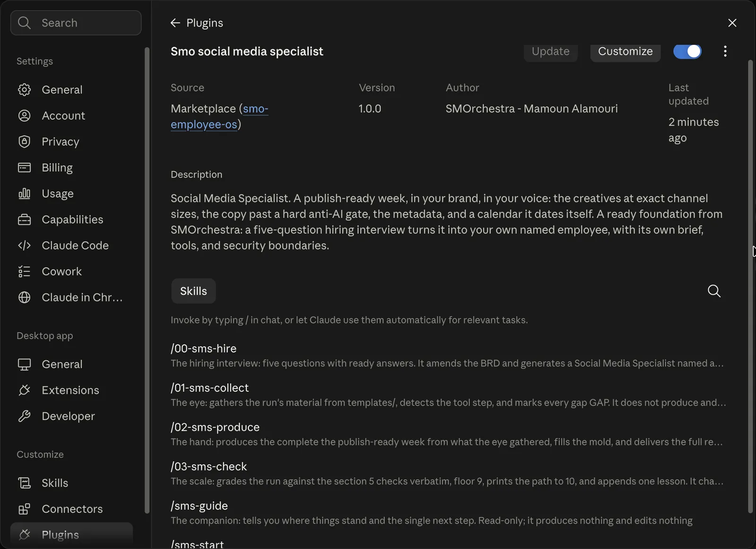Click the Claude Code brackets icon
Viewport: 756px width, 549px height.
tap(25, 246)
